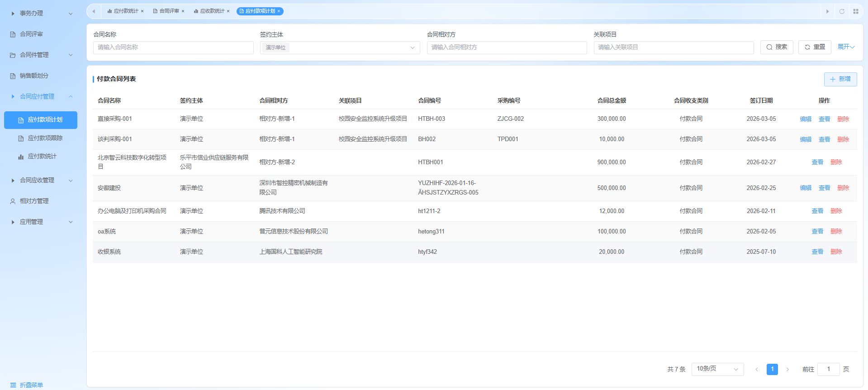
Task: Open 合同评审 in the sidebar
Action: [x=41, y=34]
